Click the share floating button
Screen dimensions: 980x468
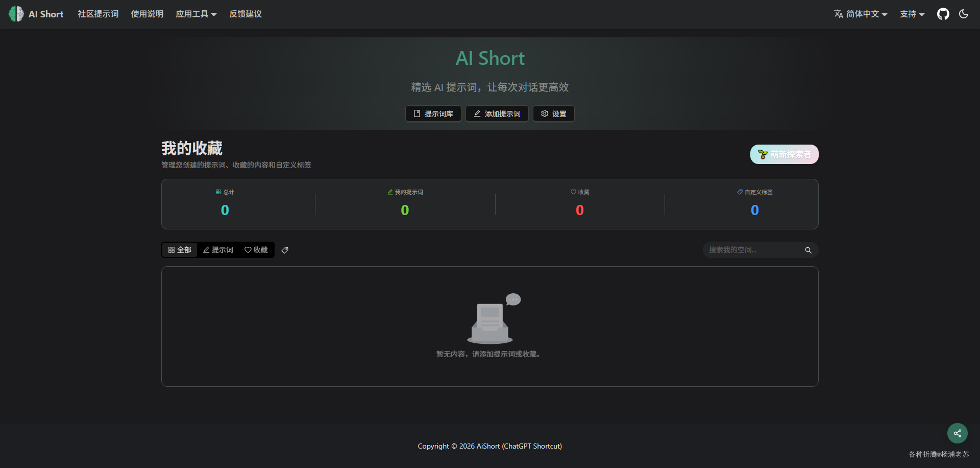(x=958, y=433)
